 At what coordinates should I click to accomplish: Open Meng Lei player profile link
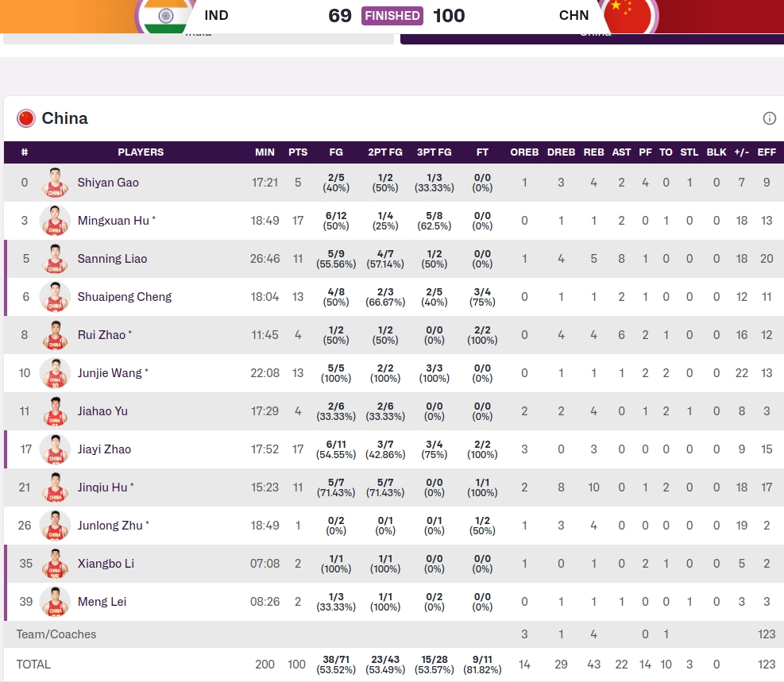coord(102,602)
